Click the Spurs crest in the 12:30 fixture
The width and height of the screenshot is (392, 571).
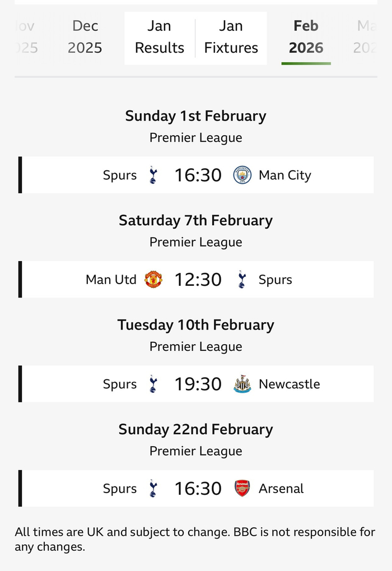(242, 280)
